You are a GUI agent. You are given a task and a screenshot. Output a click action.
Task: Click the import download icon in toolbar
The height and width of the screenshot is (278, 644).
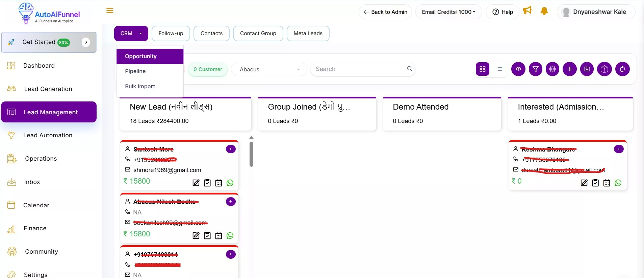pyautogui.click(x=587, y=69)
